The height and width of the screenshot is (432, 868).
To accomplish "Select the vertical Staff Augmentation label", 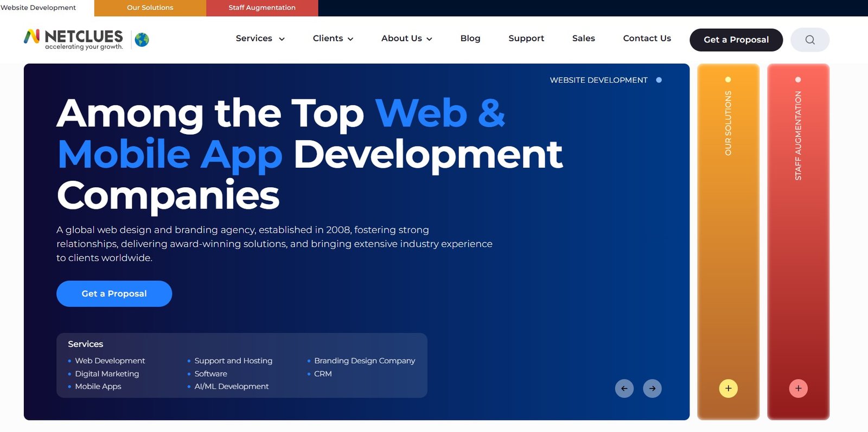I will point(798,136).
